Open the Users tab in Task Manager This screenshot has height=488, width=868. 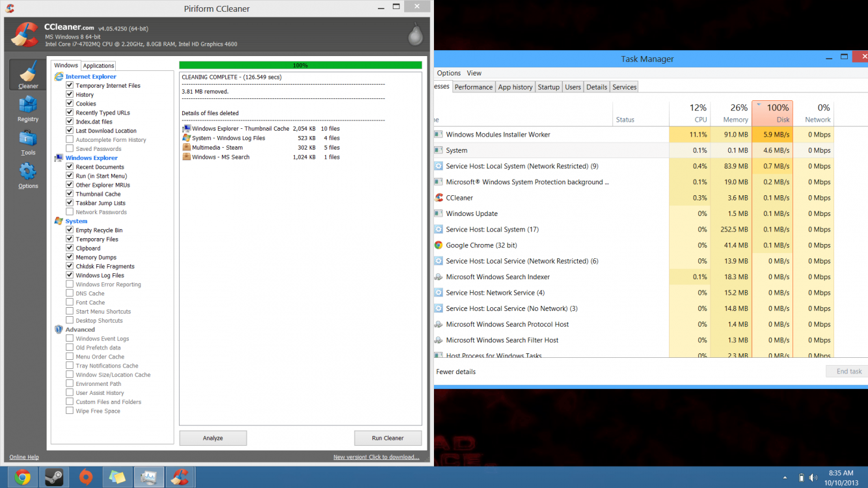(573, 87)
